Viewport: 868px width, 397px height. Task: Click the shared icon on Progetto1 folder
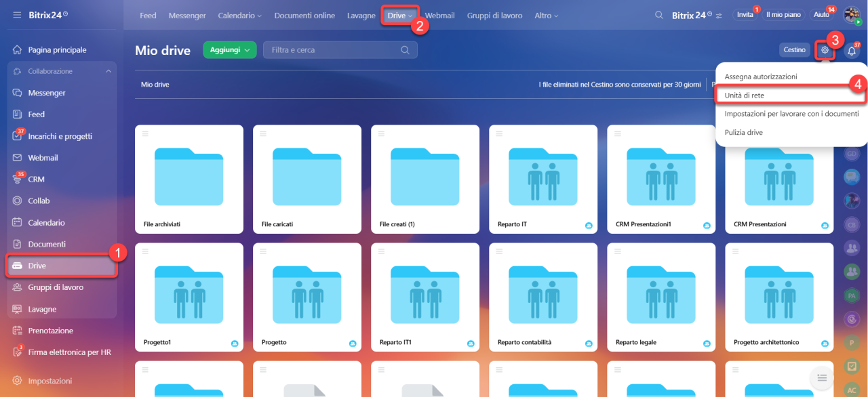point(235,343)
